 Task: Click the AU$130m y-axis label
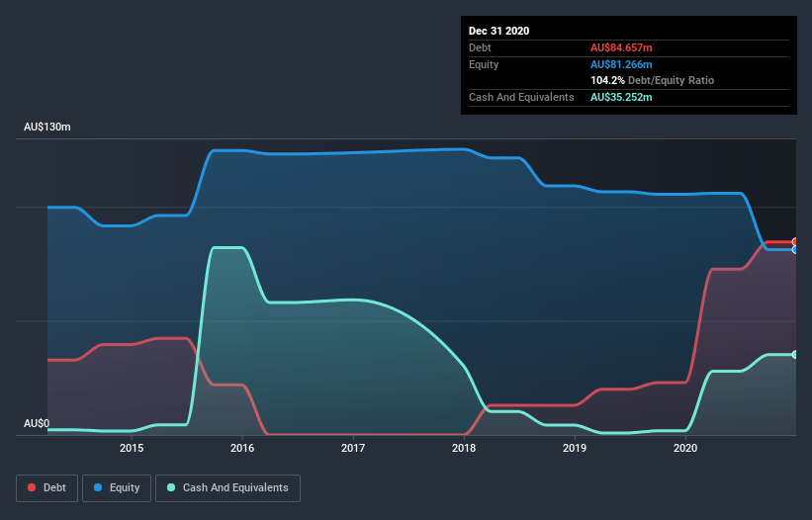47,127
